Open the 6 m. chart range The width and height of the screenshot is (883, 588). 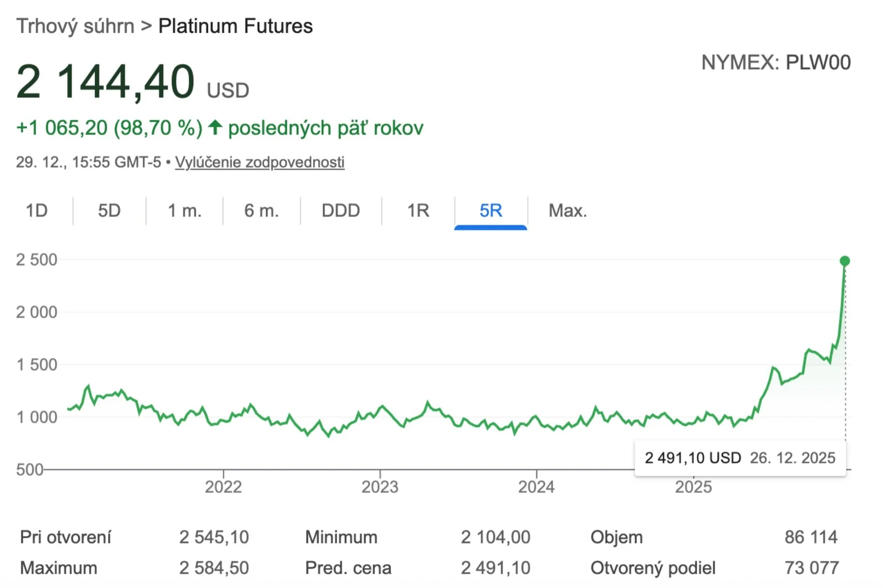[x=262, y=211]
